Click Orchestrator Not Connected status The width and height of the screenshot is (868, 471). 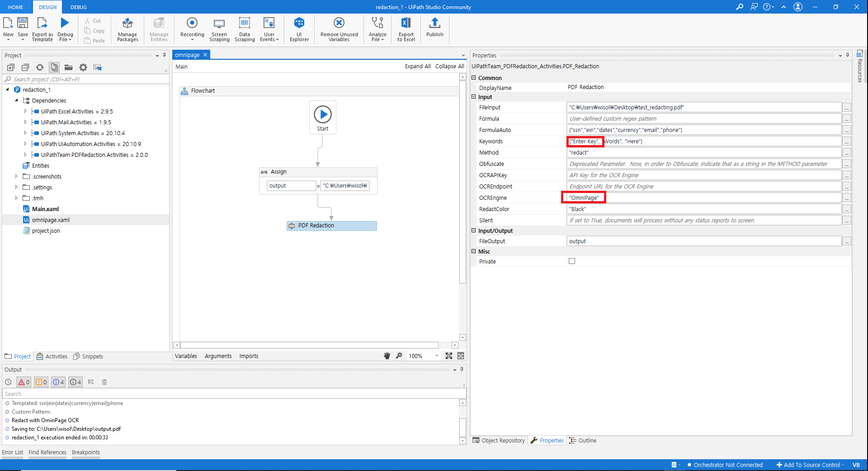click(x=725, y=465)
